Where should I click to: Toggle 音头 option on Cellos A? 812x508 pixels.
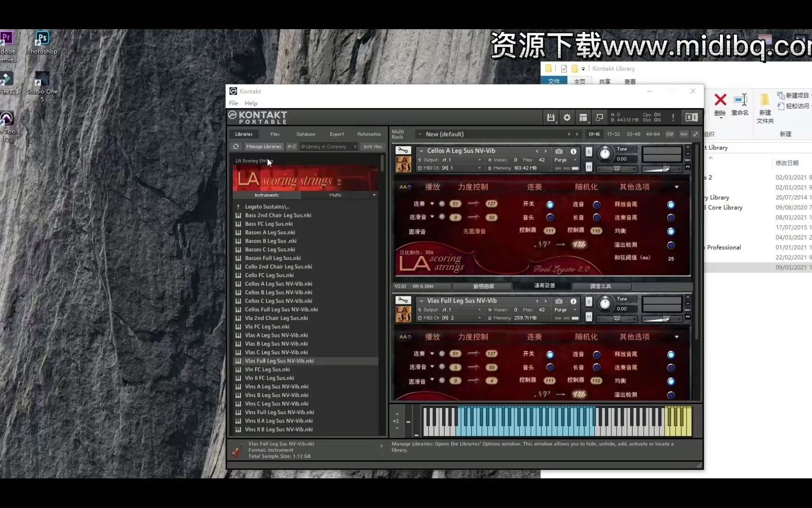550,217
